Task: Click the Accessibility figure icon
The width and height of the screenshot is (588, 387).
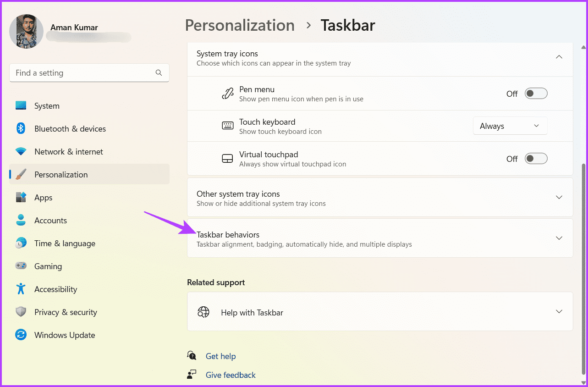Action: pyautogui.click(x=21, y=289)
